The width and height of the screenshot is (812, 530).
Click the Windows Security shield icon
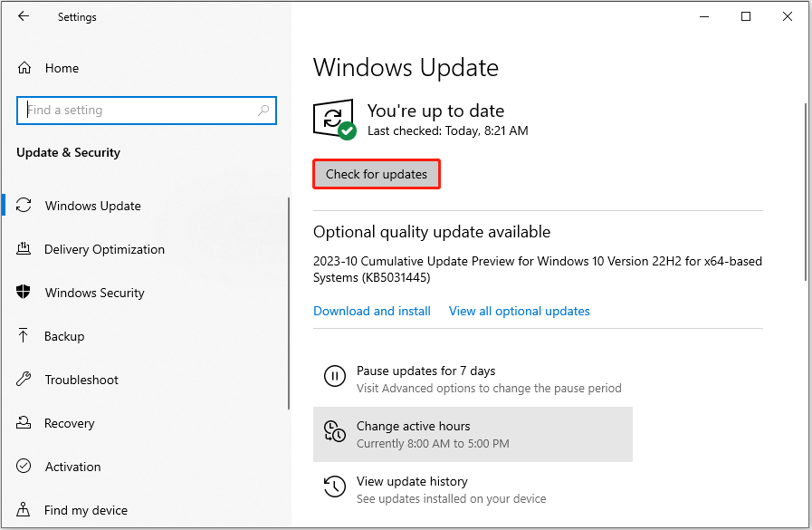pyautogui.click(x=24, y=293)
